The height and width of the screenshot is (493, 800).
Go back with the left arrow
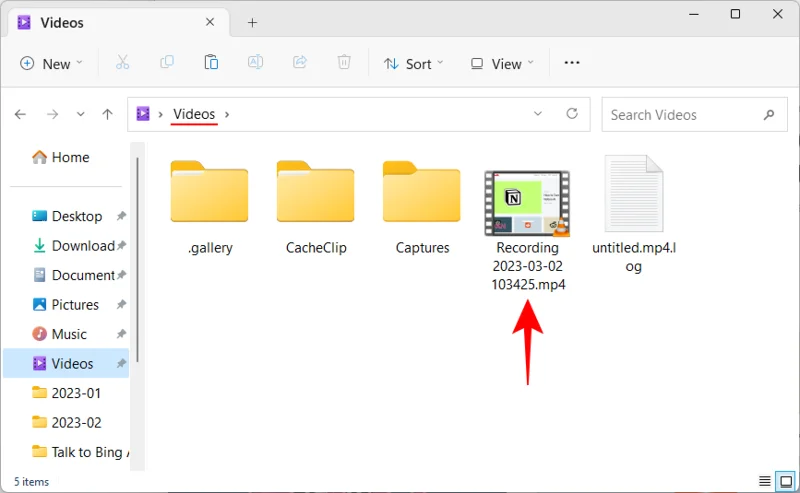(20, 114)
